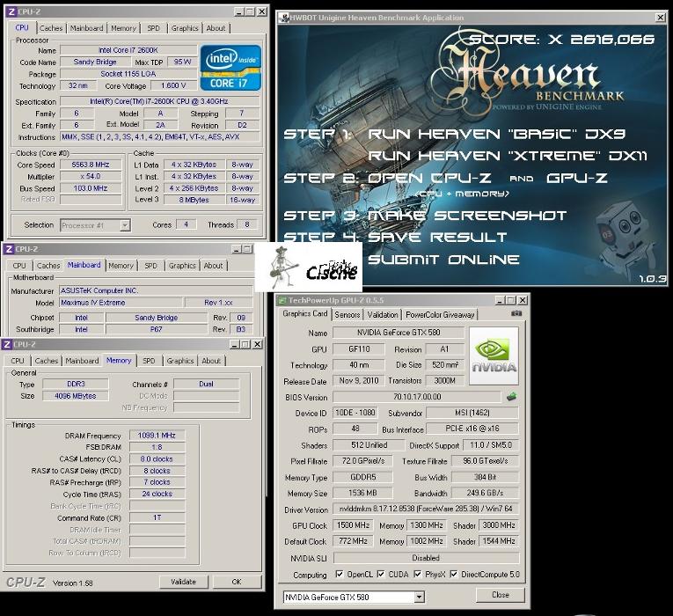Click the NVIDIA logo in GPU-Z
This screenshot has width=673, height=616.
pyautogui.click(x=494, y=356)
